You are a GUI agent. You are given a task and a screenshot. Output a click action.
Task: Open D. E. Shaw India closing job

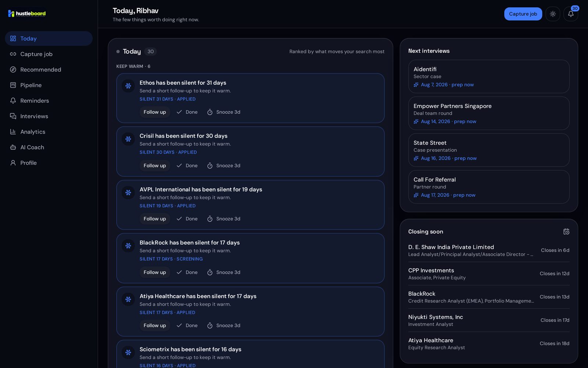pos(489,250)
